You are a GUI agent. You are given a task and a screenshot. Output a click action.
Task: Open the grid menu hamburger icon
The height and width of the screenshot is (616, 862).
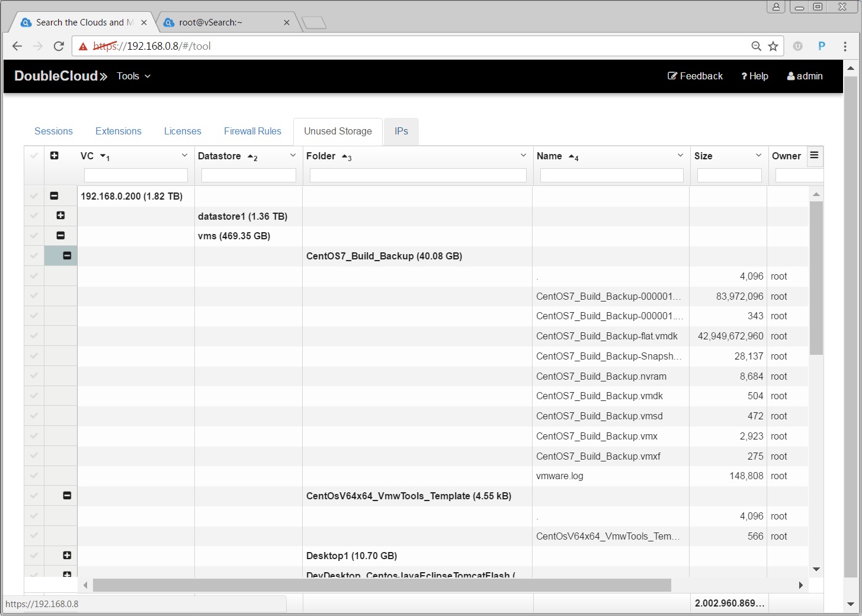815,155
